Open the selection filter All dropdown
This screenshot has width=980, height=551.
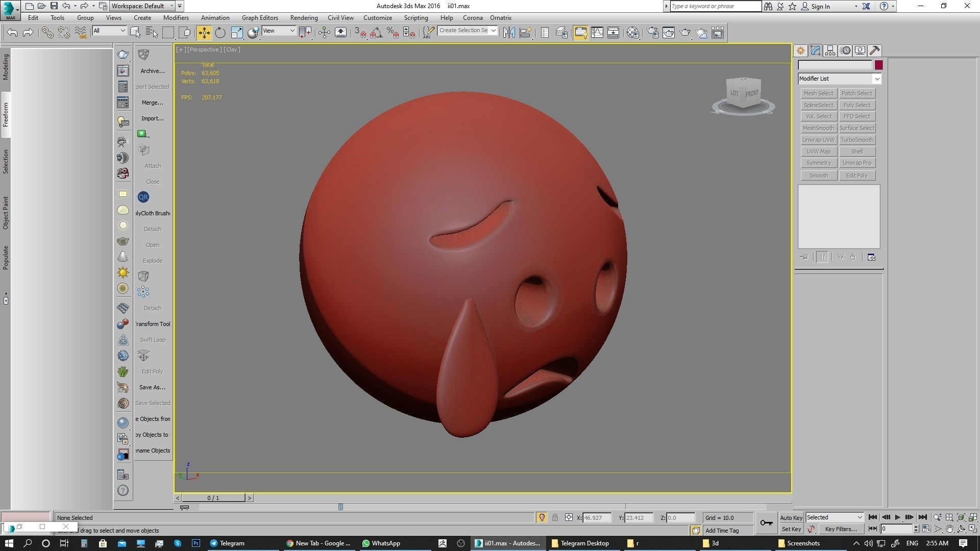pos(109,31)
